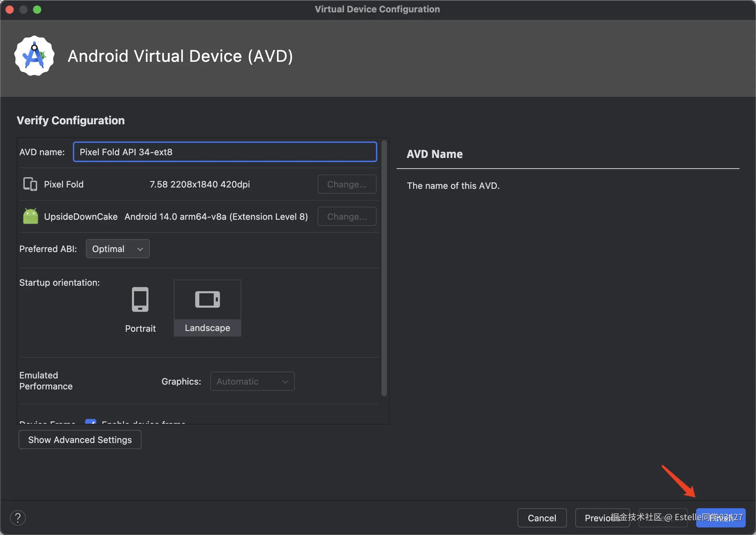Click the Portrait phone icon
This screenshot has width=756, height=535.
(140, 299)
